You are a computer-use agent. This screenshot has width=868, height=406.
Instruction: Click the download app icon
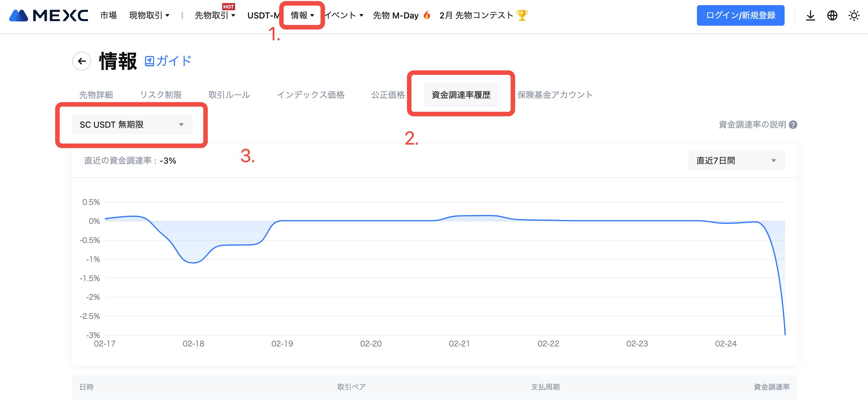point(810,15)
